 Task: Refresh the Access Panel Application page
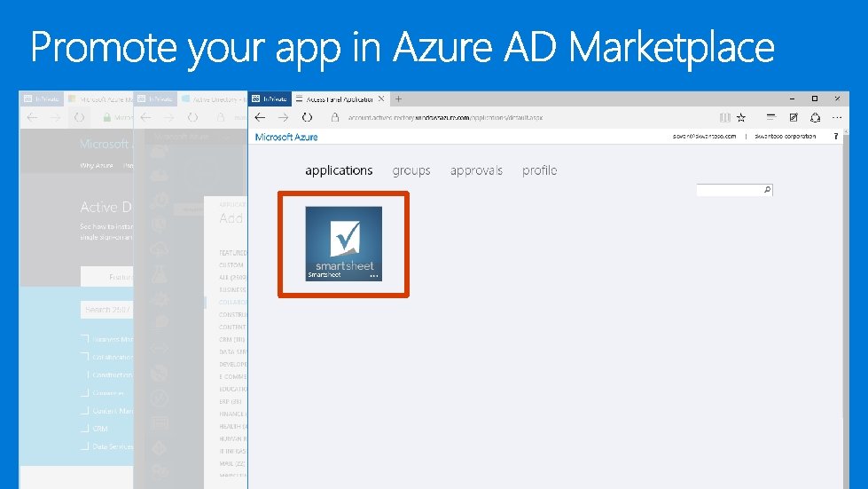(307, 117)
